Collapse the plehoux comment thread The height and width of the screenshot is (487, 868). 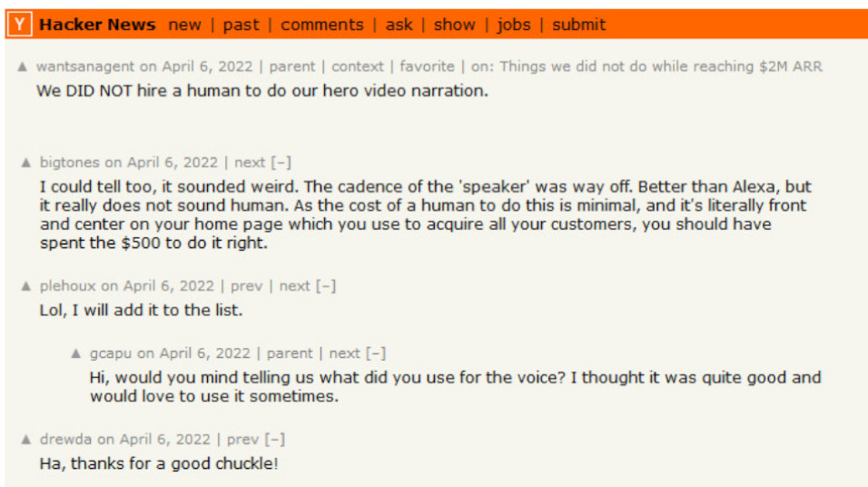tap(326, 285)
